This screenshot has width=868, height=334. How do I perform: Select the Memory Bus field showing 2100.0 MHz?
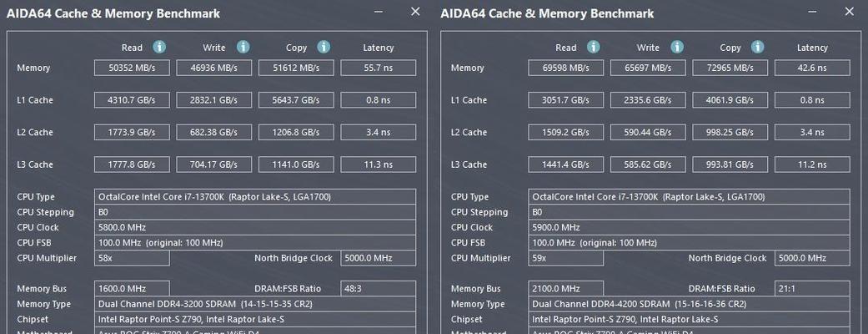point(568,289)
